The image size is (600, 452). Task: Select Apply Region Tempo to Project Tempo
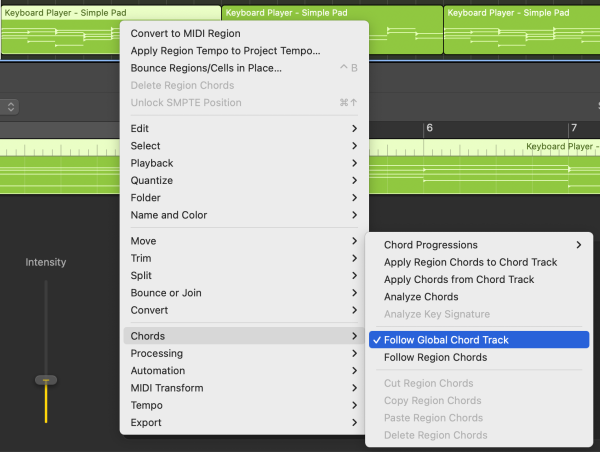[x=244, y=51]
